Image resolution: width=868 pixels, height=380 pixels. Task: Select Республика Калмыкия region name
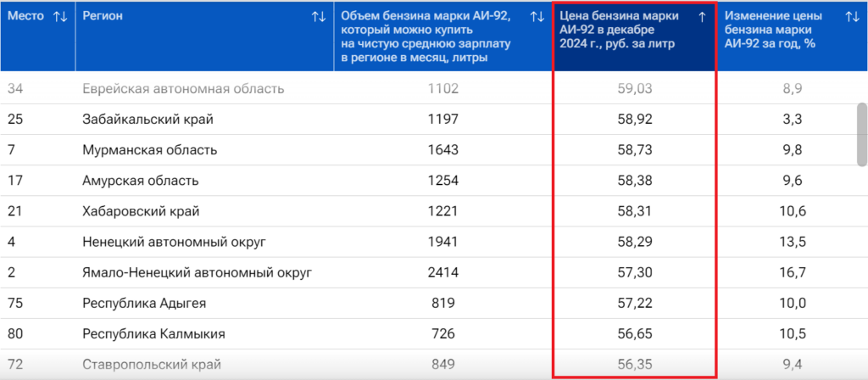point(154,334)
